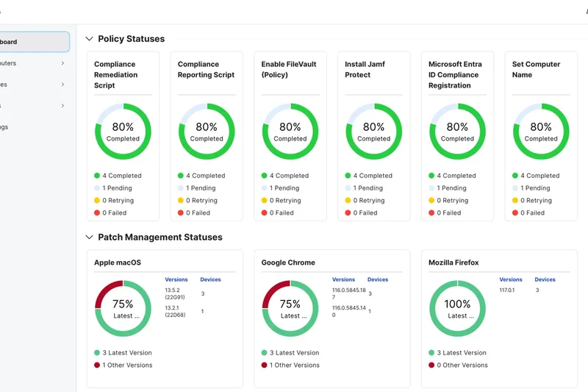This screenshot has width=588, height=392.
Task: Click the Apple macOS 75% donut chart
Action: click(x=123, y=309)
